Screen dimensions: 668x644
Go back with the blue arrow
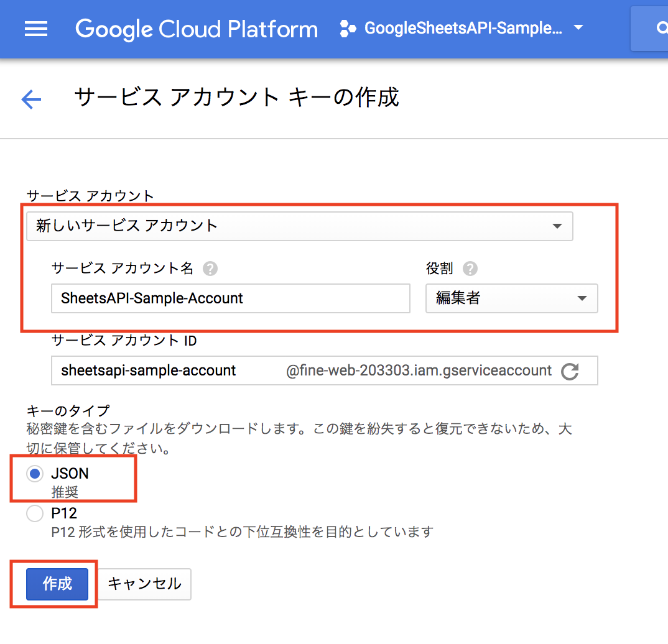click(31, 99)
